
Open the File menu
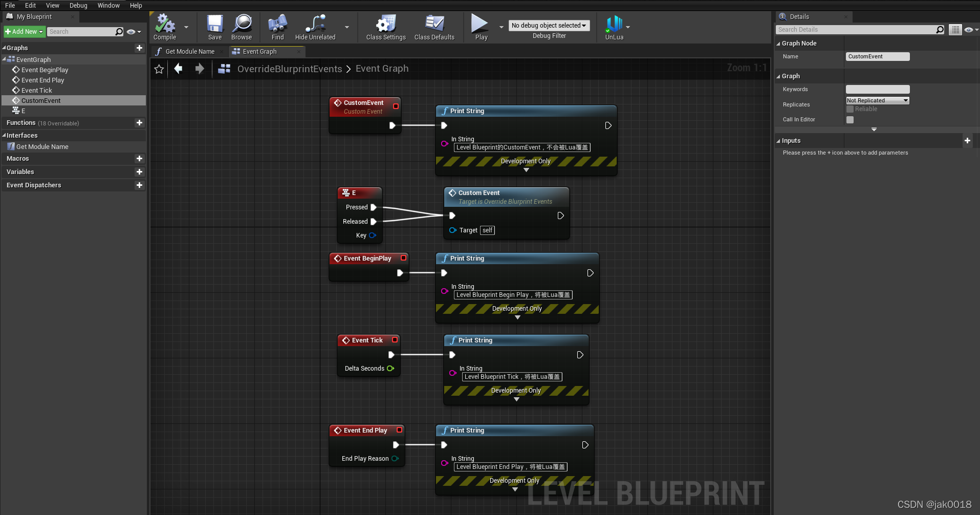[10, 5]
